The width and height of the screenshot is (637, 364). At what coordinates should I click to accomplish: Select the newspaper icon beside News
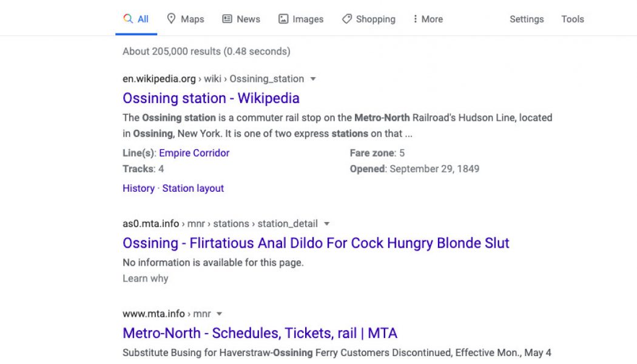pyautogui.click(x=226, y=19)
